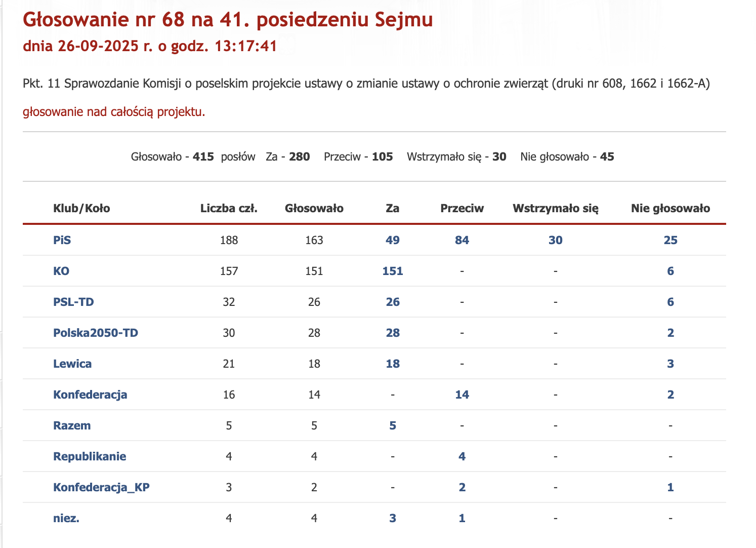
Task: Click the 'Przeciw - 105' summary
Action: pos(358,156)
